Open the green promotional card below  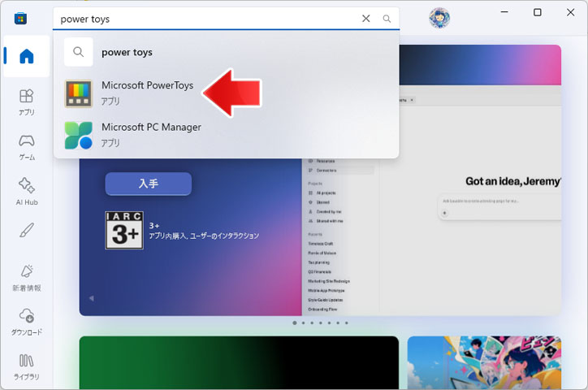(239, 362)
